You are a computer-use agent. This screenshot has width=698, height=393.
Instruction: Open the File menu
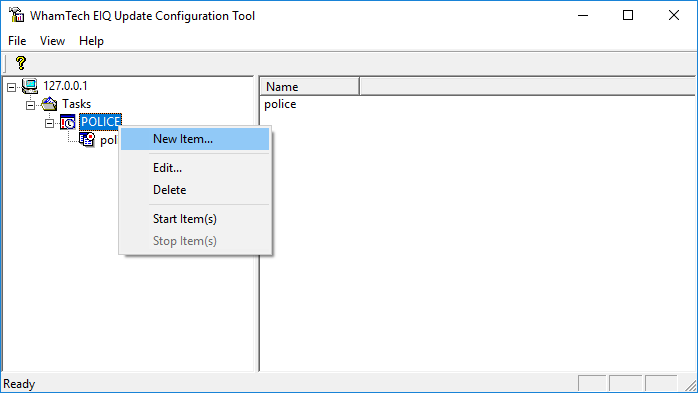17,41
